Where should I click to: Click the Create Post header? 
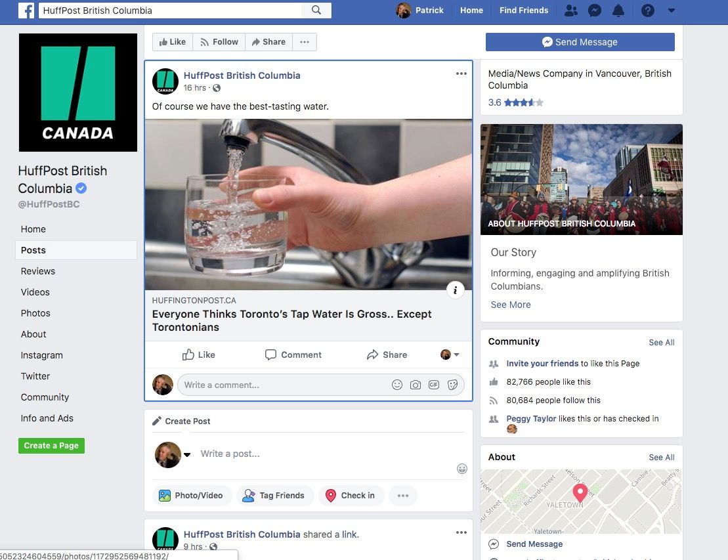pyautogui.click(x=181, y=421)
